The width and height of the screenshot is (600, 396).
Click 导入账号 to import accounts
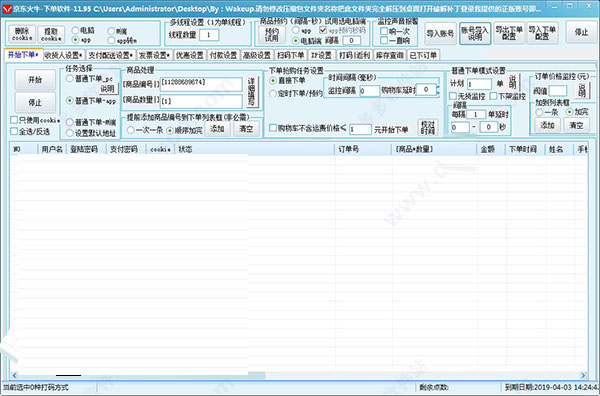(x=440, y=33)
